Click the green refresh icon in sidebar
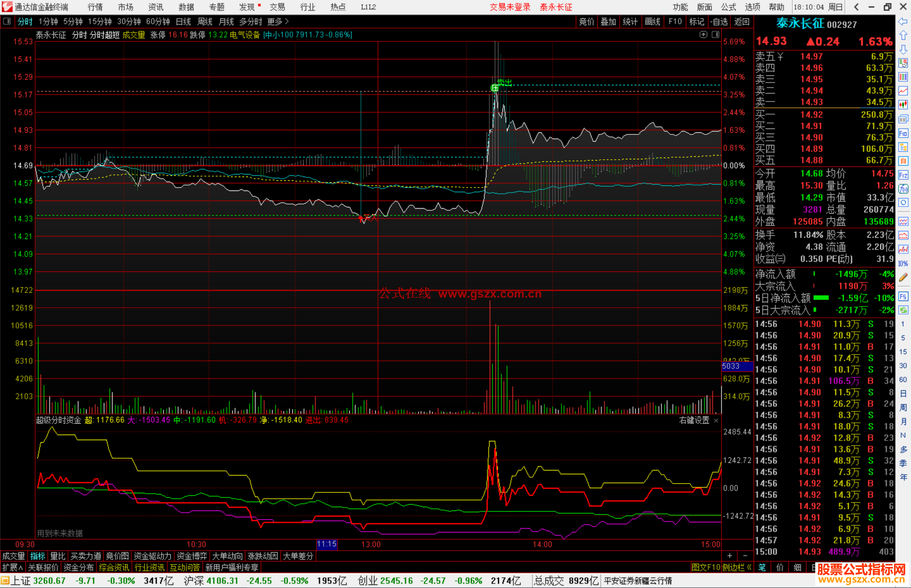Image resolution: width=911 pixels, height=588 pixels. click(903, 310)
